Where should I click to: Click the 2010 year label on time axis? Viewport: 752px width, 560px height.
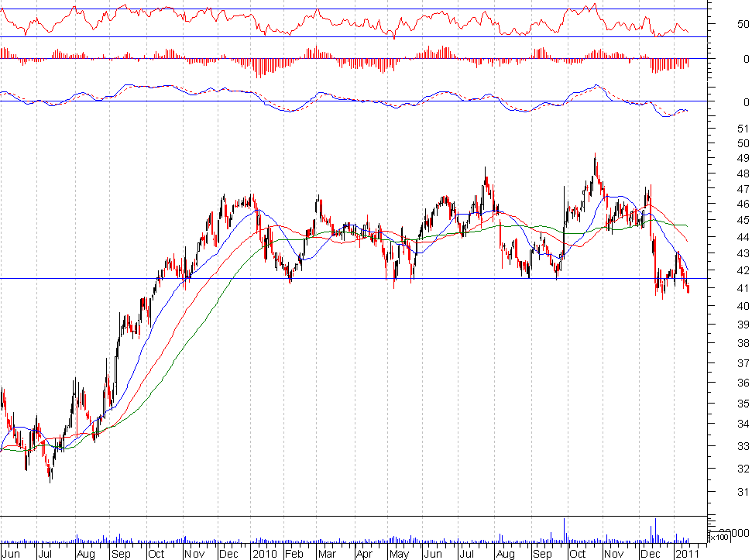click(x=265, y=554)
